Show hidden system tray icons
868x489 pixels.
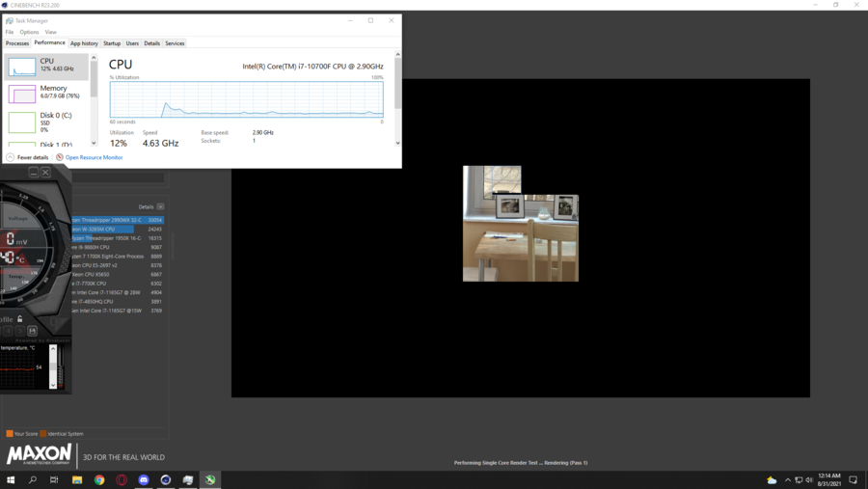[x=788, y=480]
